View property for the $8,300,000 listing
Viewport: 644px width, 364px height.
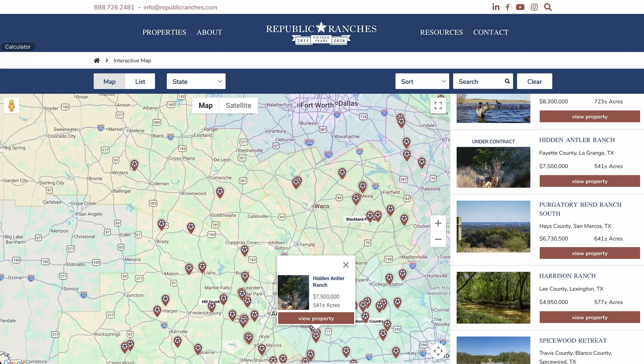click(x=590, y=116)
